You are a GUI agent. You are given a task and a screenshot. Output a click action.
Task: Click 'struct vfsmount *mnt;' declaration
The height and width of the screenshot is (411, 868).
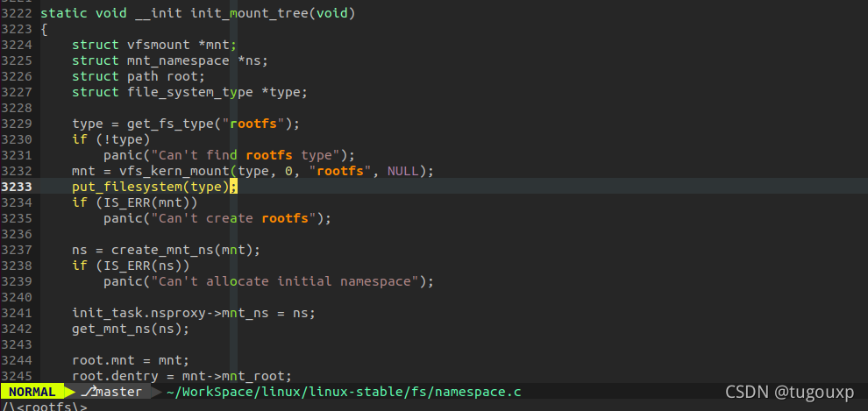[x=154, y=45]
